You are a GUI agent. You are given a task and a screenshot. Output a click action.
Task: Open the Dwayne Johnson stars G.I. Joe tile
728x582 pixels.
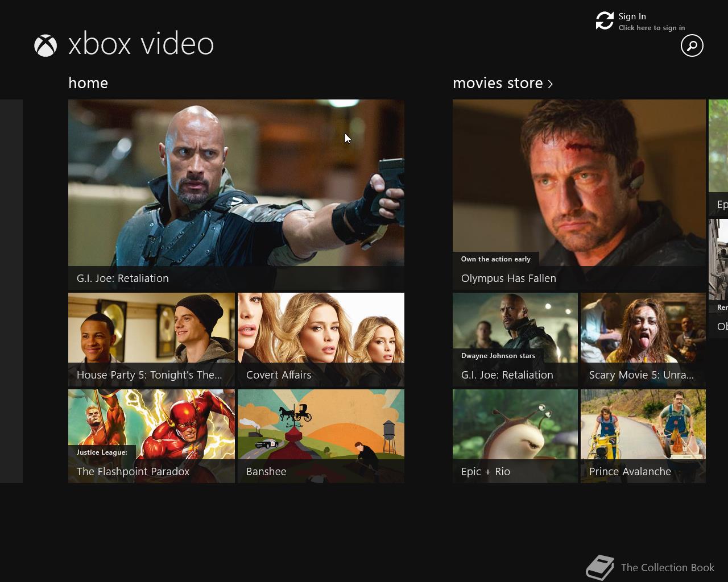pyautogui.click(x=515, y=339)
